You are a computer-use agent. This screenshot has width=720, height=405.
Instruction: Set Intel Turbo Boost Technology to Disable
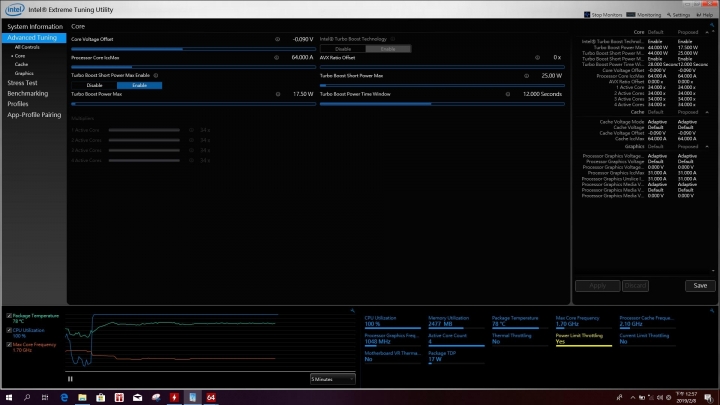click(343, 49)
